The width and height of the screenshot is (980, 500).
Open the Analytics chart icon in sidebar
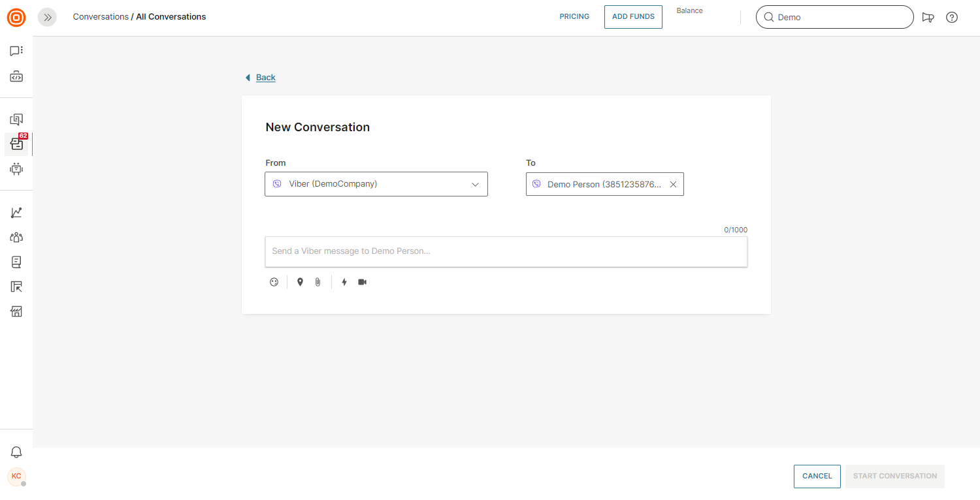(16, 213)
